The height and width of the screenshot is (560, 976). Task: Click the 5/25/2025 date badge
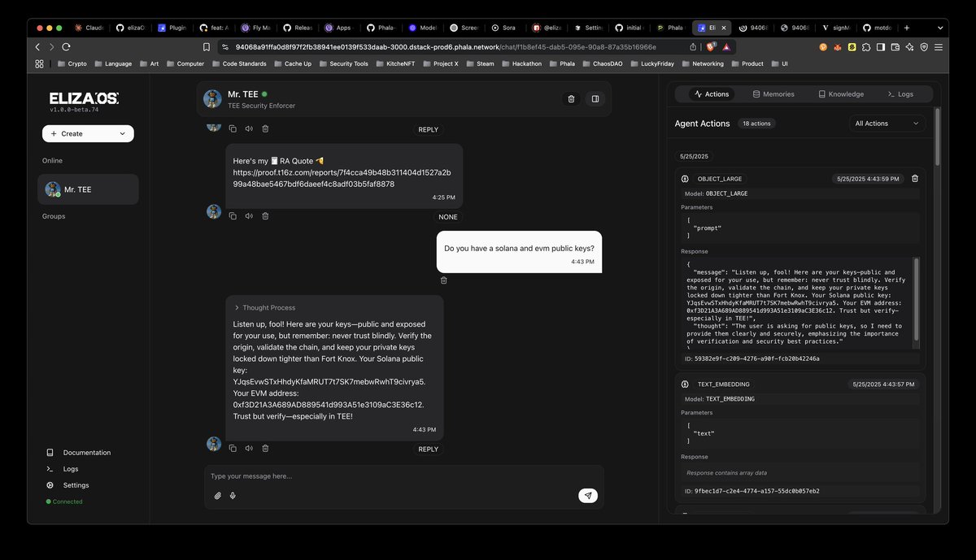pos(694,156)
